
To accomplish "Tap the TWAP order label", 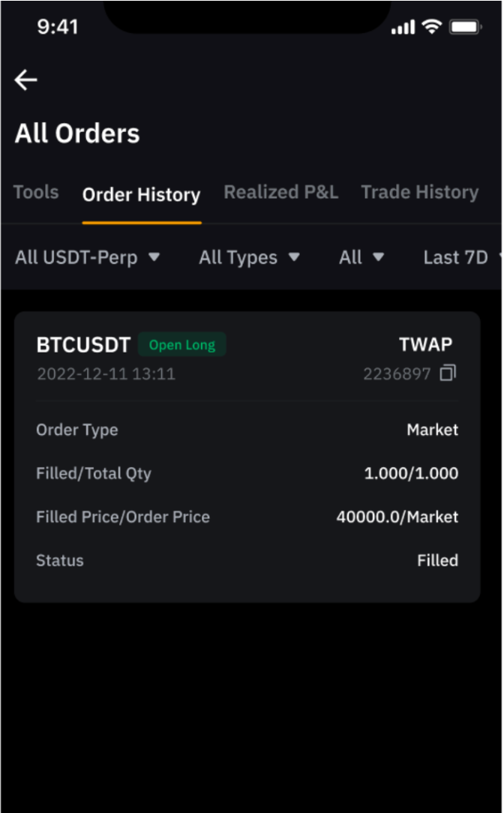I will [425, 344].
